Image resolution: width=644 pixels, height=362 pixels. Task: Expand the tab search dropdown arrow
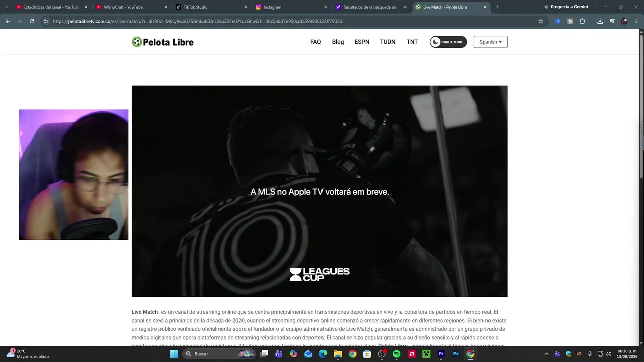click(x=7, y=7)
